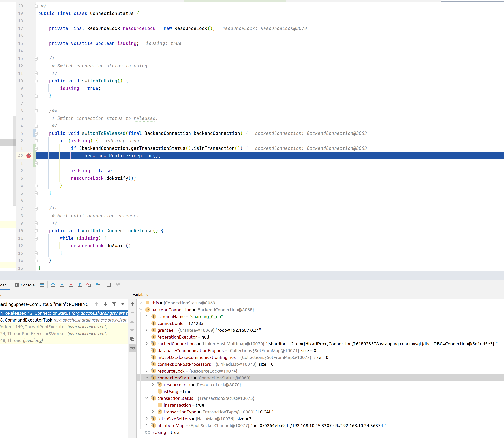This screenshot has height=438, width=504.
Task: Open the thread selector dropdown arrow
Action: click(123, 304)
